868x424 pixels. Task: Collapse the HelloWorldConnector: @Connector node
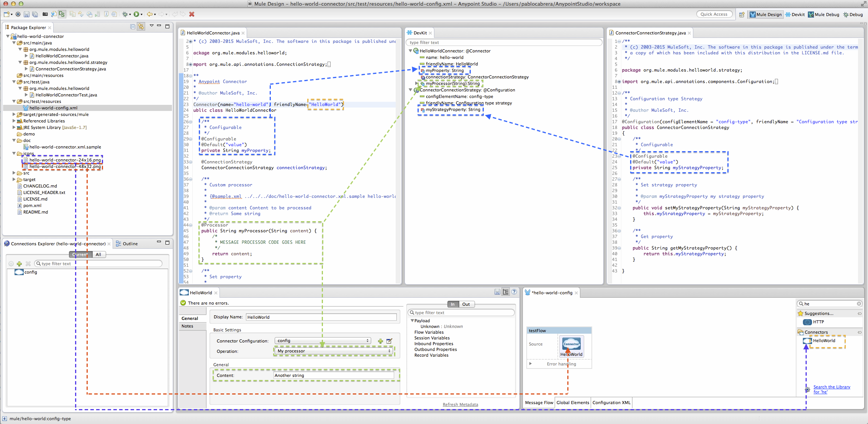(410, 51)
